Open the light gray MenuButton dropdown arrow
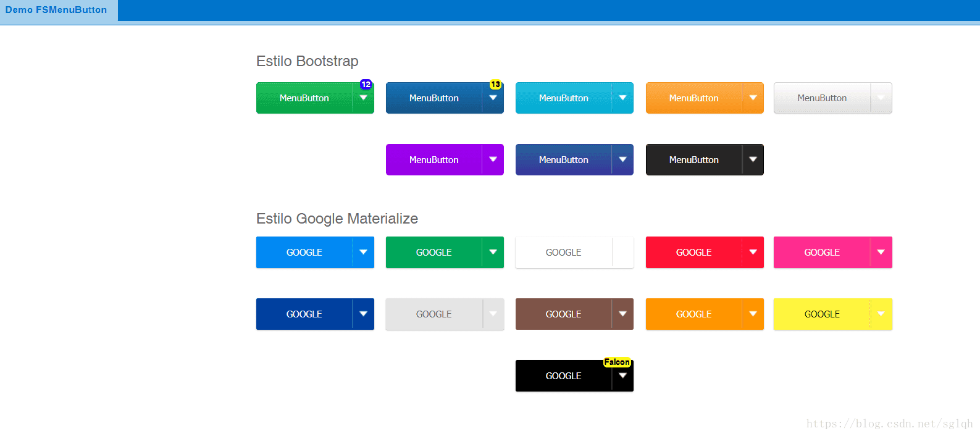The height and width of the screenshot is (436, 980). (x=881, y=98)
